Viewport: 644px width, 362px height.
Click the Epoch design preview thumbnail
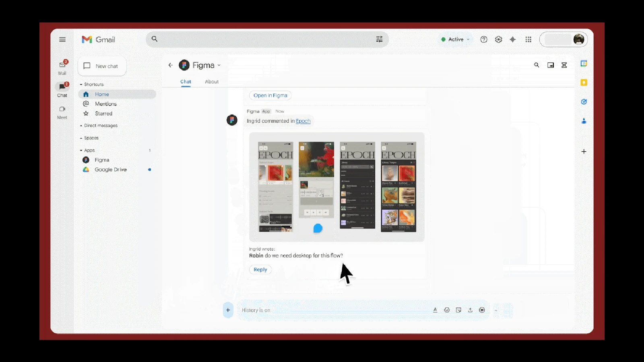[336, 187]
